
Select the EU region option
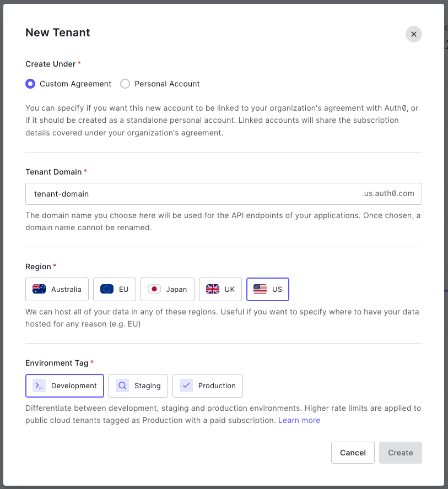(x=115, y=289)
